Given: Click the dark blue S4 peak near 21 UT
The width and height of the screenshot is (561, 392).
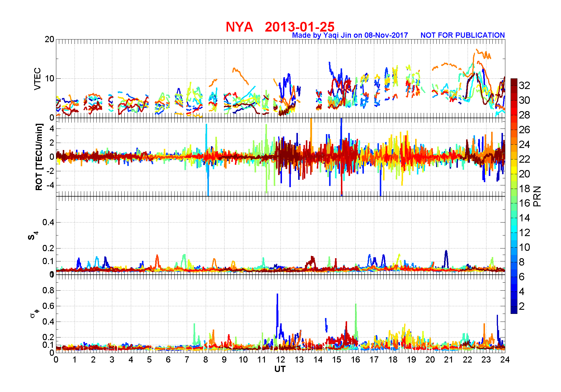Looking at the screenshot, I should tap(446, 259).
